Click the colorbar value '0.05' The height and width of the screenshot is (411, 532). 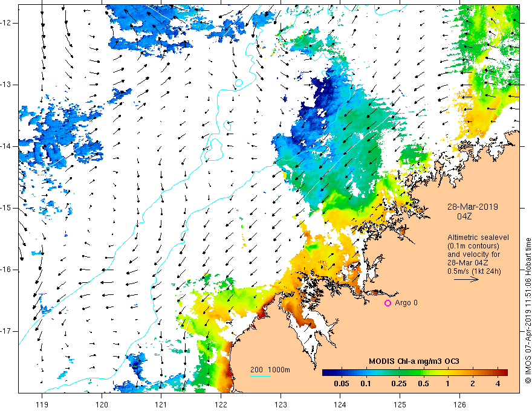[342, 384]
